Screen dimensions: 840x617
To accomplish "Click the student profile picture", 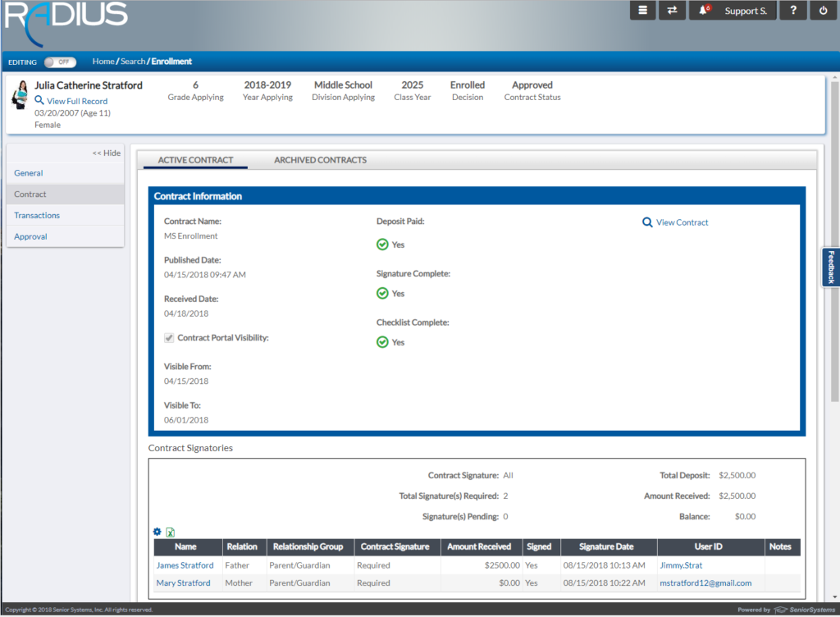I will click(x=21, y=95).
